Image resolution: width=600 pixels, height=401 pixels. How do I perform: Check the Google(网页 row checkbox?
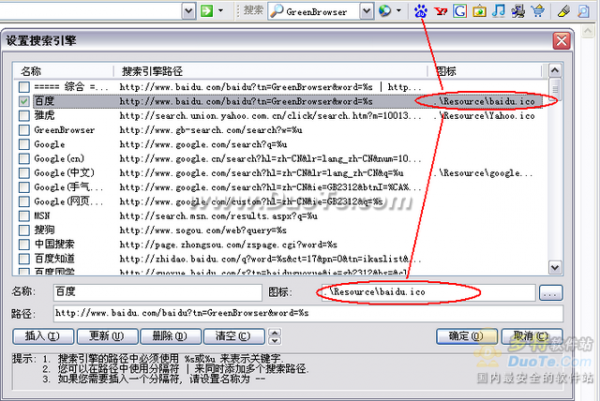pyautogui.click(x=24, y=201)
